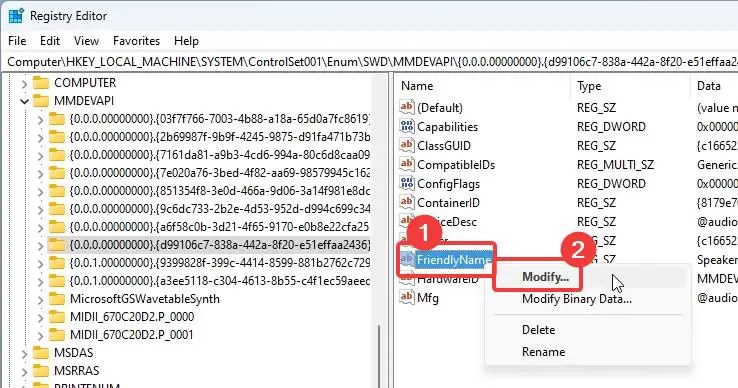Click the {03f7f766-7003 key folder icon
This screenshot has height=388, width=738.
pyautogui.click(x=57, y=119)
